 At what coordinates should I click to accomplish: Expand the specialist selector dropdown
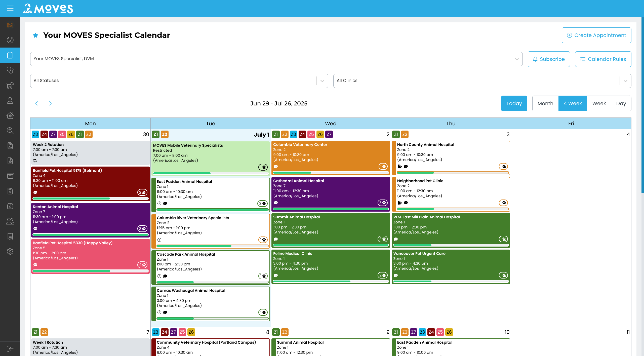[517, 59]
